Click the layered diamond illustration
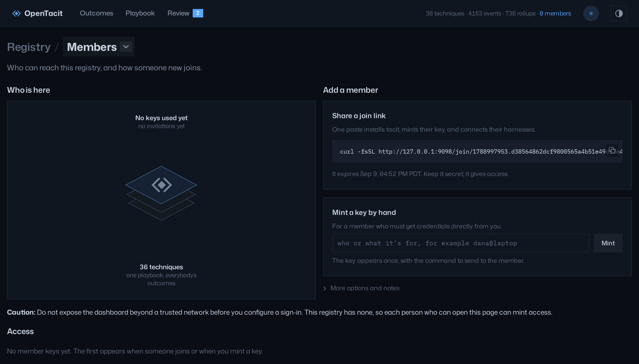Viewport: 639px width, 364px height. click(x=161, y=193)
